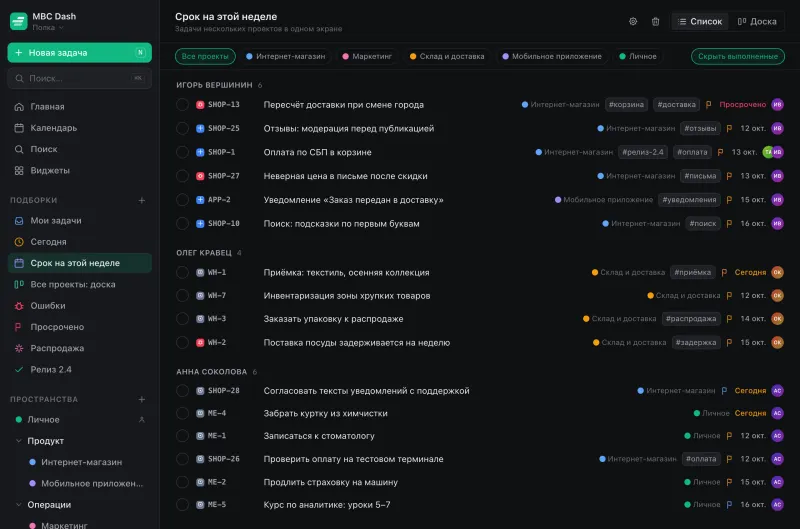800x529 pixels.
Task: Add a new collection next to ПОДБОРКИ
Action: tap(142, 200)
